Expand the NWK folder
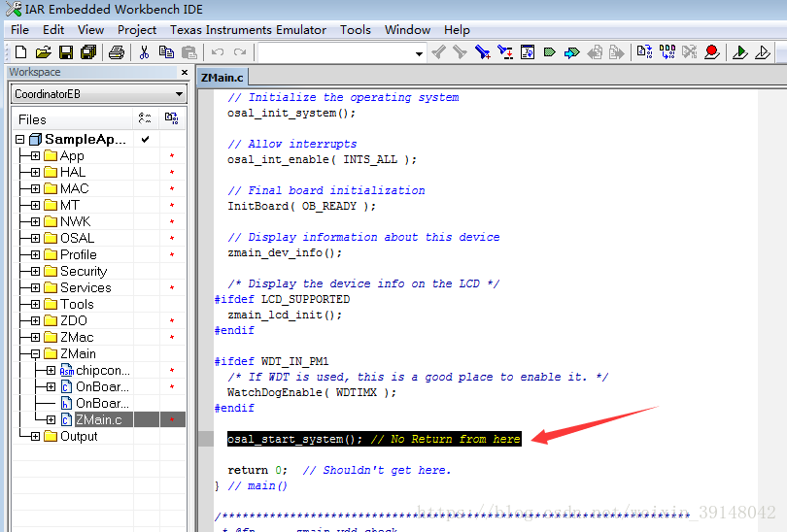The height and width of the screenshot is (532, 787). click(35, 221)
